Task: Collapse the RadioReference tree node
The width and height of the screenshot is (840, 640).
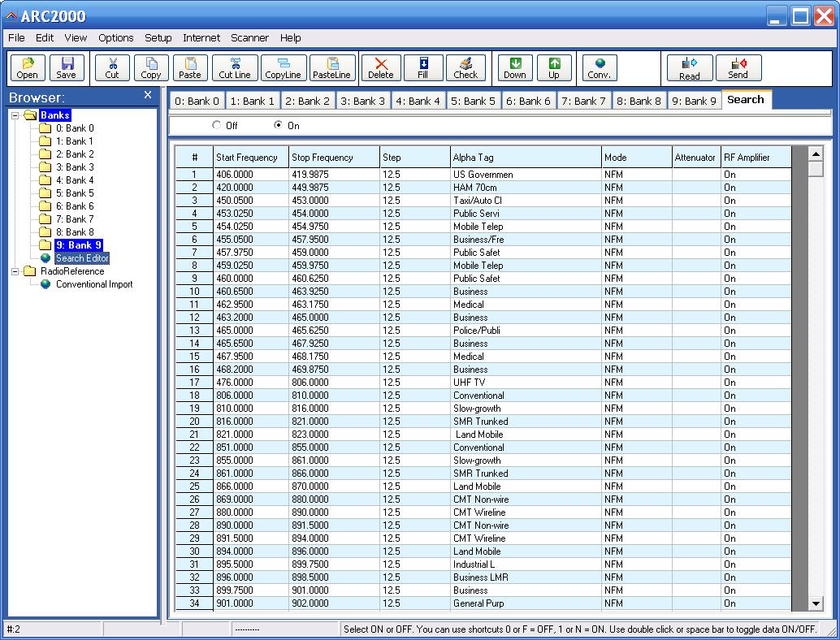Action: pos(15,271)
